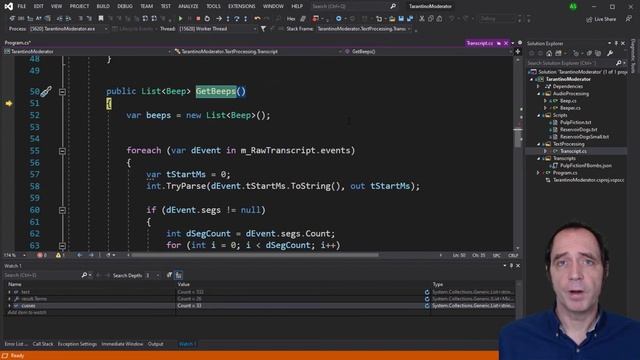This screenshot has width=640, height=360.
Task: Expand the Dependencies node
Action: point(539,87)
